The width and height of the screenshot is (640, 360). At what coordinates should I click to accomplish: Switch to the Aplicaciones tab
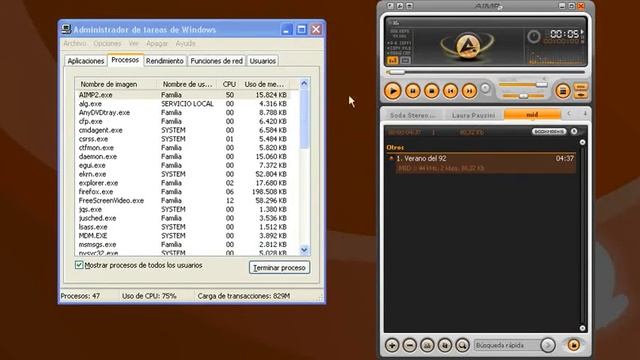click(x=86, y=61)
